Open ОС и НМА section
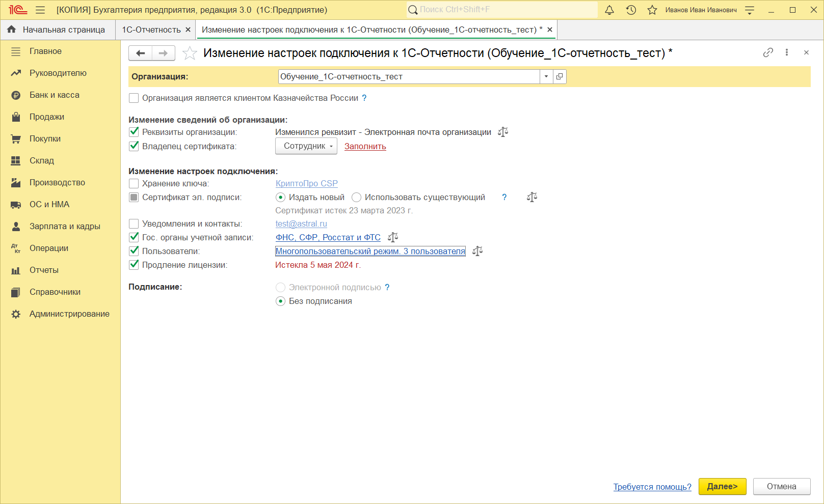The image size is (824, 504). 60,205
